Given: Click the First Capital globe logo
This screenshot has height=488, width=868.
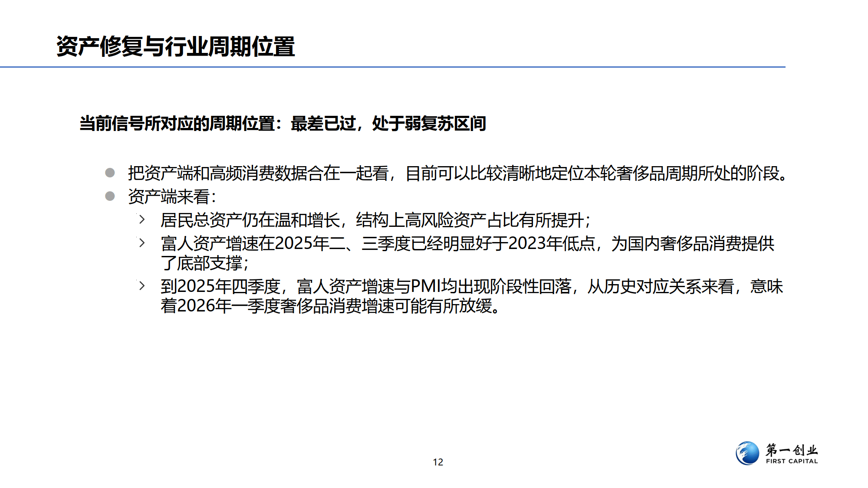Looking at the screenshot, I should (747, 453).
